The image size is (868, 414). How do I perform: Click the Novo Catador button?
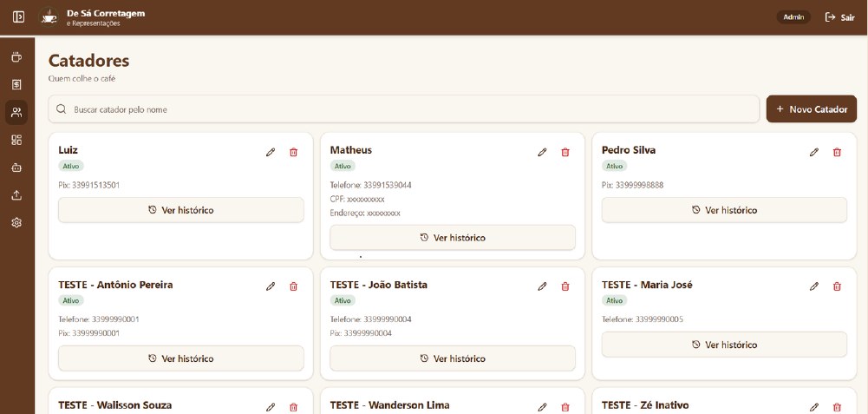[812, 109]
